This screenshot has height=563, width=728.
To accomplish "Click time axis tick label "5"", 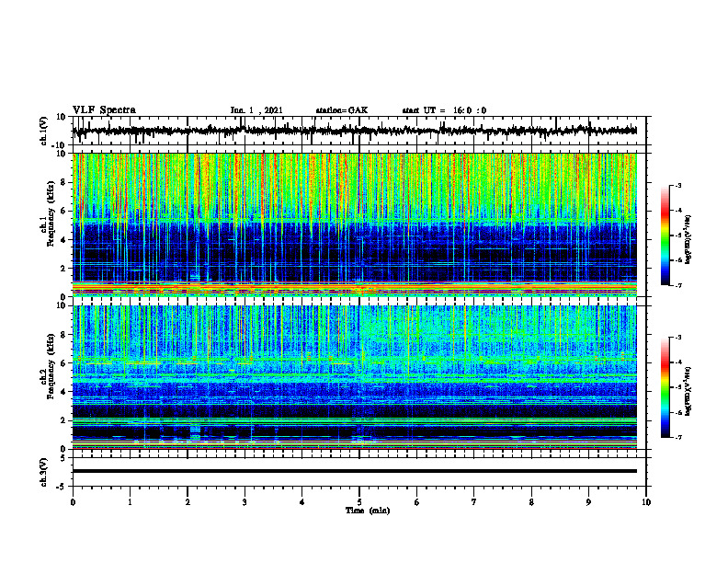I will [359, 502].
